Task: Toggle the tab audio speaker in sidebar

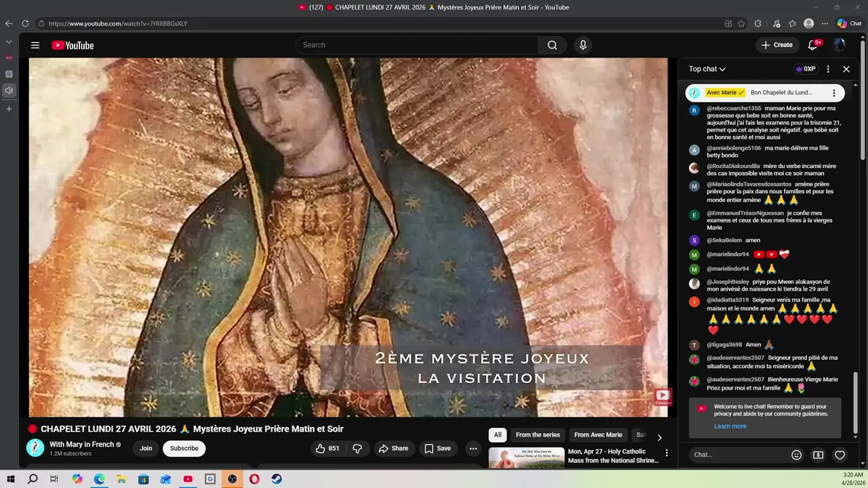Action: click(x=9, y=90)
